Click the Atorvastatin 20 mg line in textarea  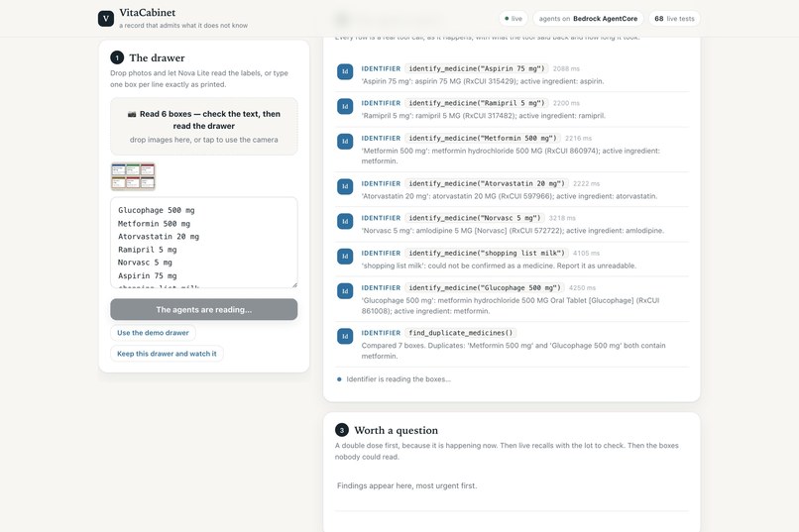coord(159,237)
